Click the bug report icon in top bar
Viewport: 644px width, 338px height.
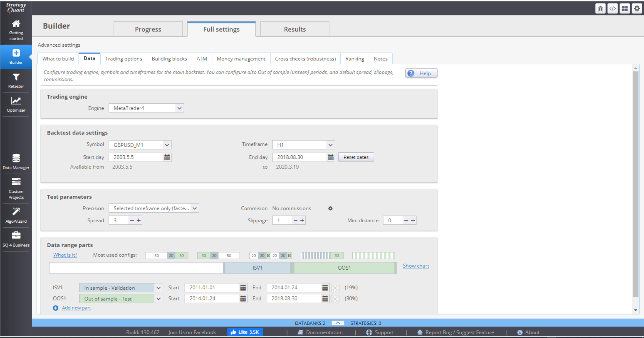600,8
